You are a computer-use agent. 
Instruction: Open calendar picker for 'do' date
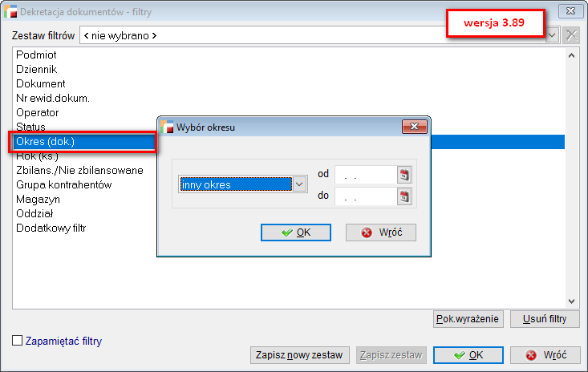tap(405, 196)
